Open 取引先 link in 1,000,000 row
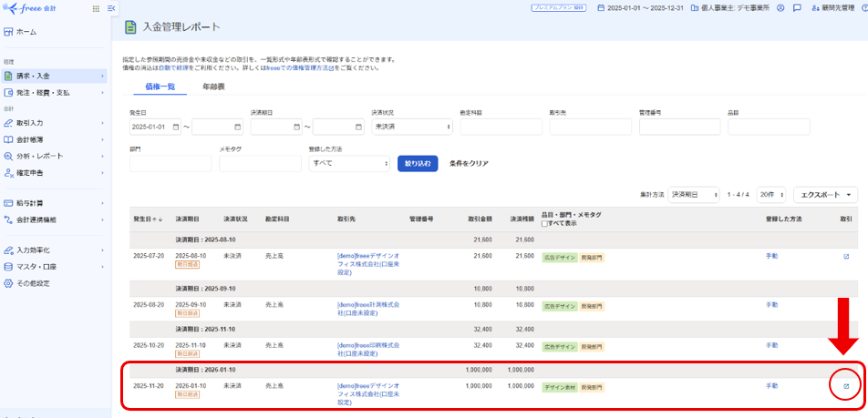Viewport: 868px width, 418px height. click(368, 393)
